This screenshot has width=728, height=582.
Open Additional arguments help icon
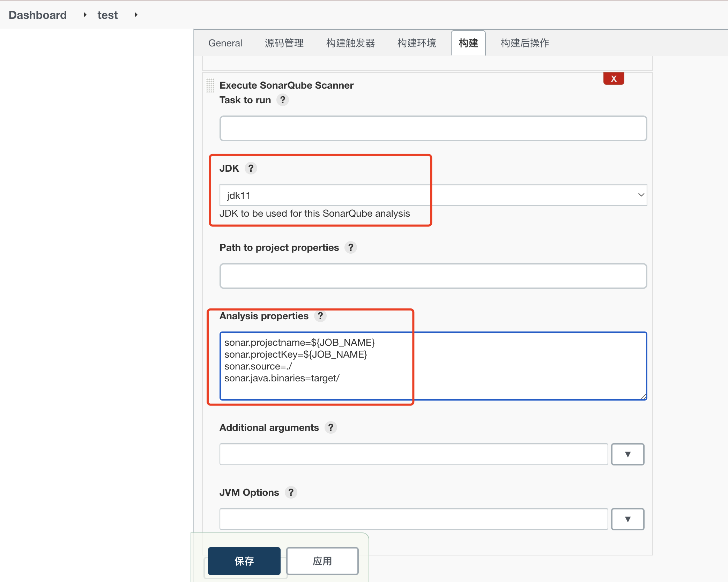click(x=330, y=428)
